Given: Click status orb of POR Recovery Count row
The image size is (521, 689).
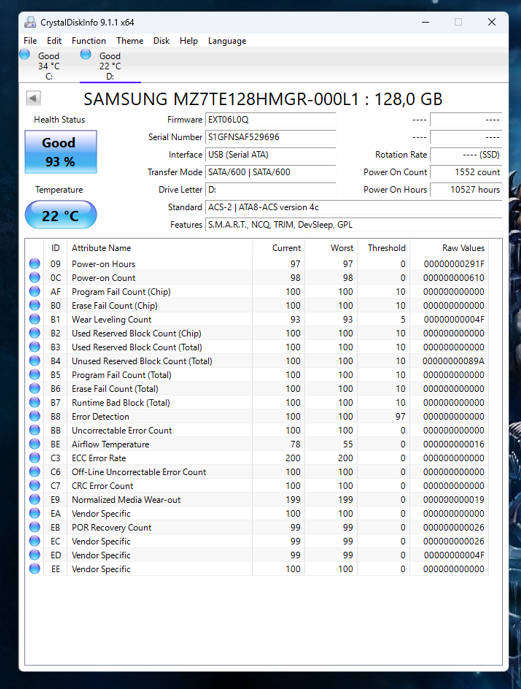Looking at the screenshot, I should pyautogui.click(x=34, y=527).
